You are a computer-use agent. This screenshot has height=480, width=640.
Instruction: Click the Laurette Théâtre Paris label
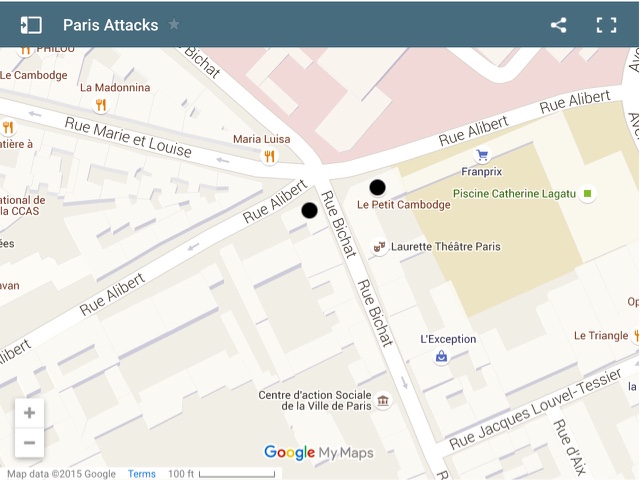click(446, 247)
